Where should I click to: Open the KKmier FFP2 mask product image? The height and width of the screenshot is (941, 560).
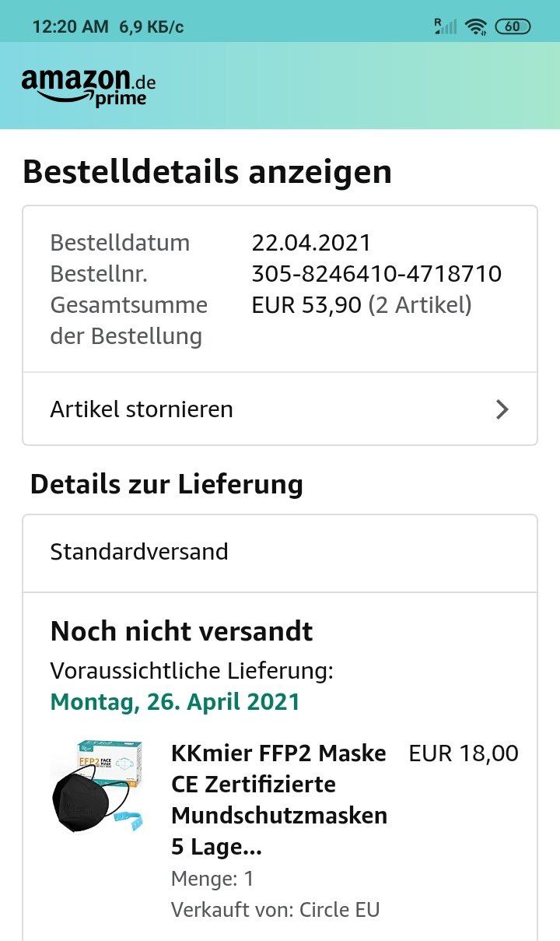(98, 786)
